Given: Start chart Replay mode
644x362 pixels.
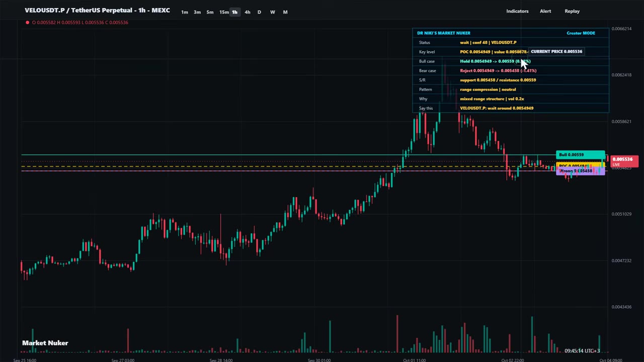Looking at the screenshot, I should (x=572, y=11).
